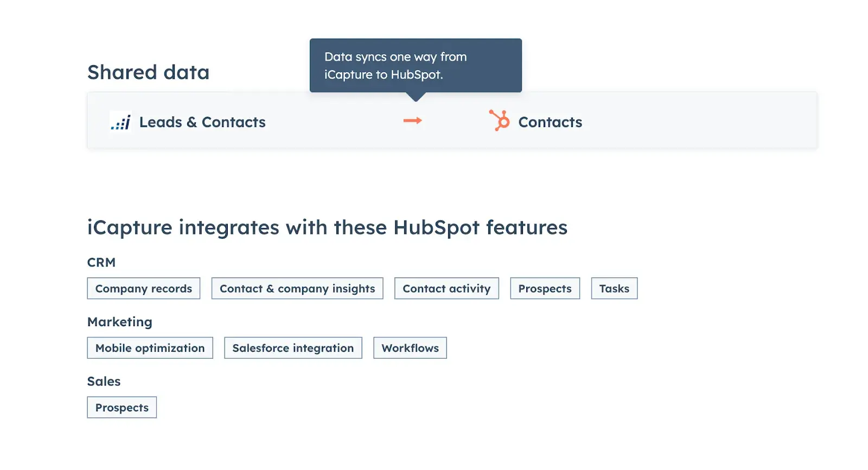Select the Mobile optimization tag
This screenshot has height=470, width=868.
tap(150, 348)
